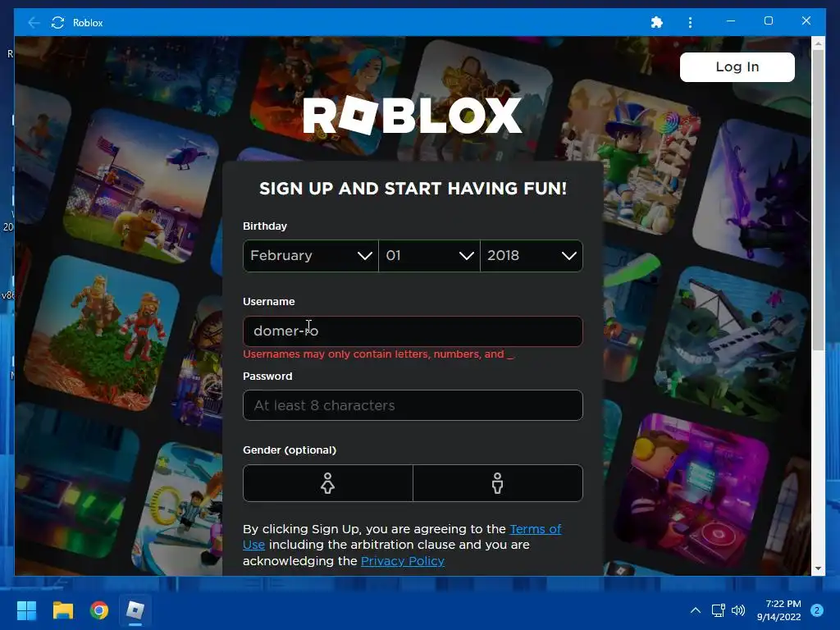
Task: Go back using the title bar arrow
Action: (x=34, y=22)
